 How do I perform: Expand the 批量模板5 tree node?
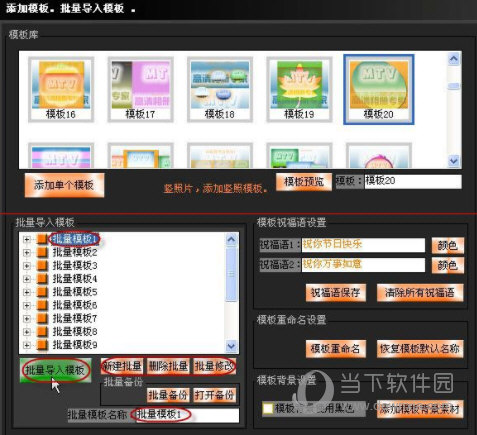point(27,292)
